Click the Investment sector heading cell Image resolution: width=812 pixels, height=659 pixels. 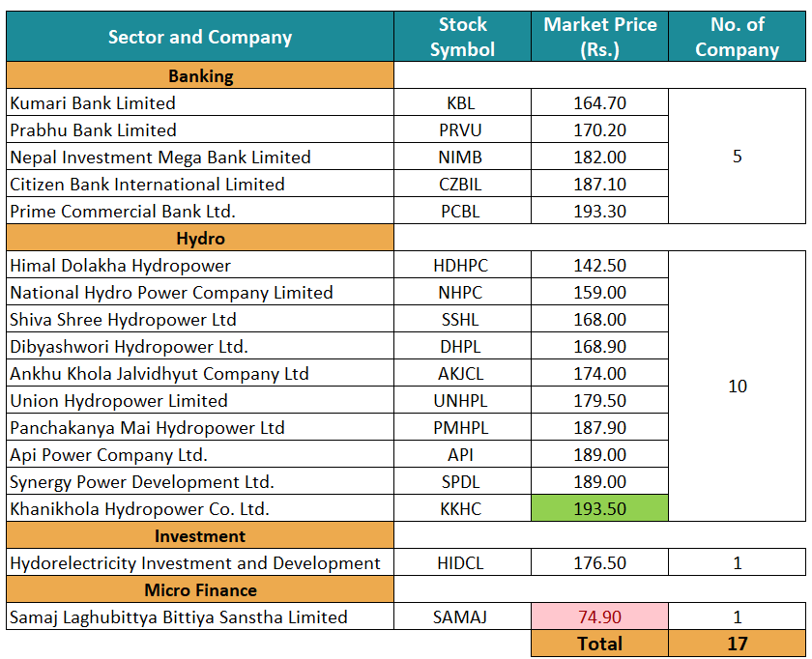(x=200, y=535)
